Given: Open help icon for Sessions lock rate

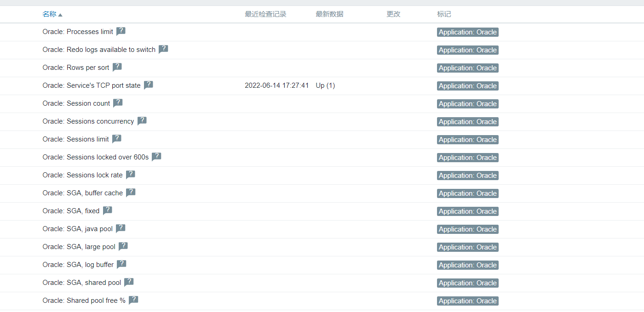Looking at the screenshot, I should pyautogui.click(x=131, y=175).
